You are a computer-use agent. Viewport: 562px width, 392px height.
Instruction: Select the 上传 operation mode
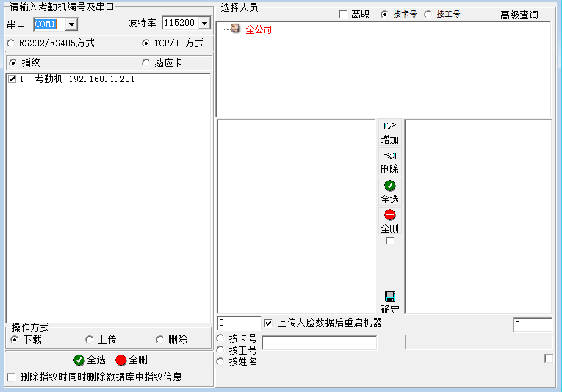tap(90, 340)
